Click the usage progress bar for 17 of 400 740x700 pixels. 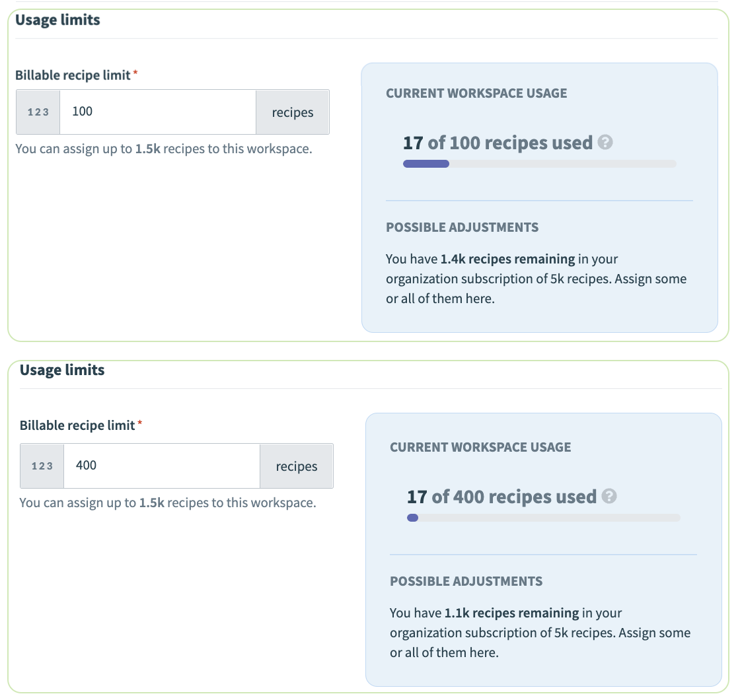543,518
